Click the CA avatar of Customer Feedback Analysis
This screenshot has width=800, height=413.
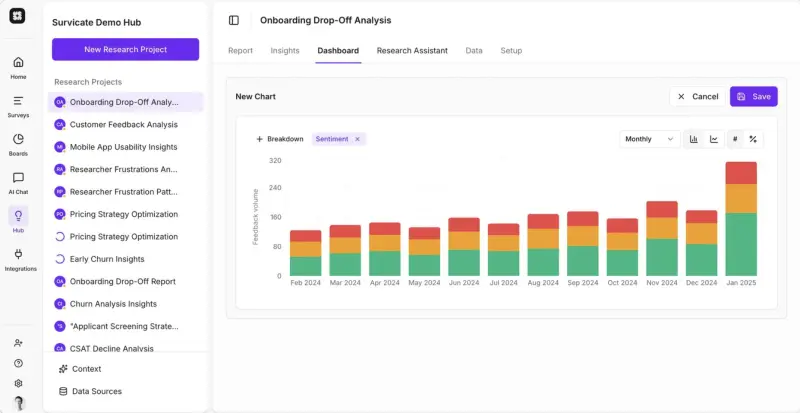tap(60, 125)
